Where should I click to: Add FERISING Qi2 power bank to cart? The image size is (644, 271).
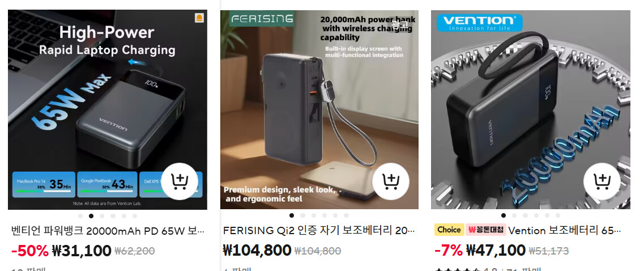pos(391,181)
